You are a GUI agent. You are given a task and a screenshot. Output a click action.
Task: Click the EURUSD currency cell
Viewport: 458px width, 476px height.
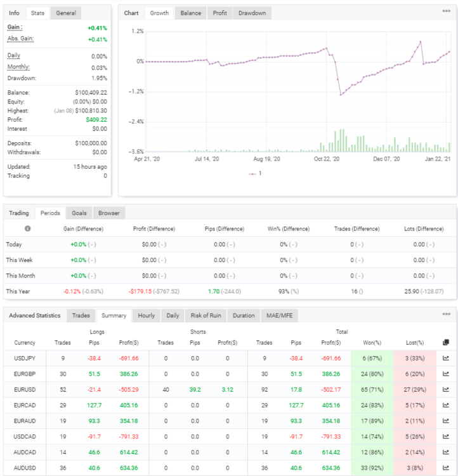[x=25, y=390]
